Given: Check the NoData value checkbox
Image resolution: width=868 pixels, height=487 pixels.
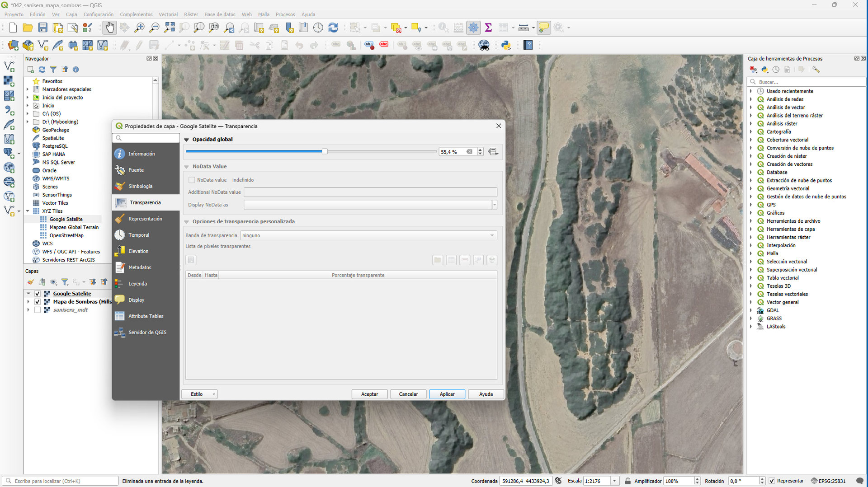Looking at the screenshot, I should point(192,180).
